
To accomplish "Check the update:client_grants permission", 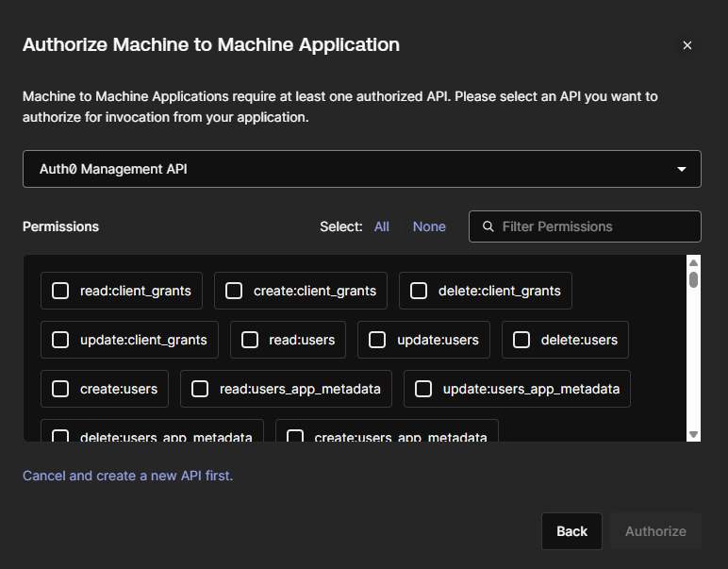I will click(60, 340).
